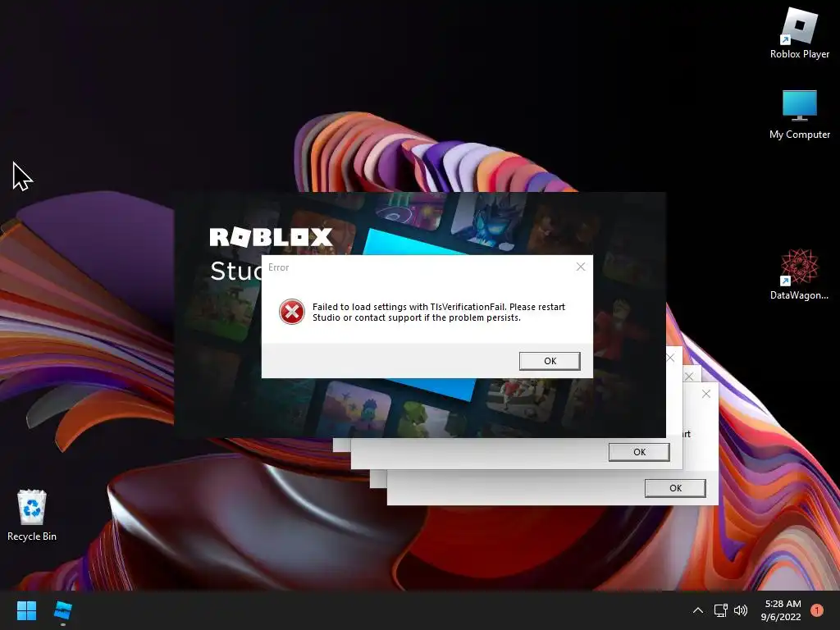Click the Roblox Studio taskbar icon
This screenshot has width=840, height=630.
63,610
